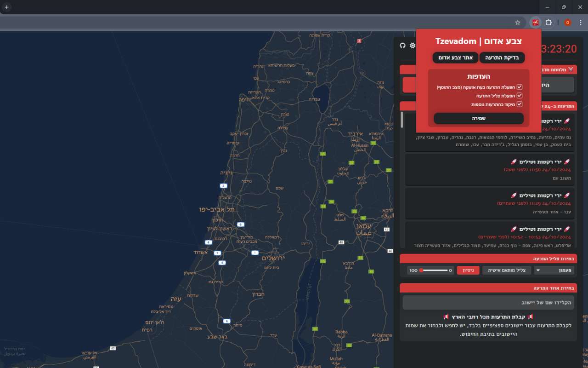Click the red 7 marker near קריית שמונה
This screenshot has height=368, width=588.
pyautogui.click(x=359, y=41)
